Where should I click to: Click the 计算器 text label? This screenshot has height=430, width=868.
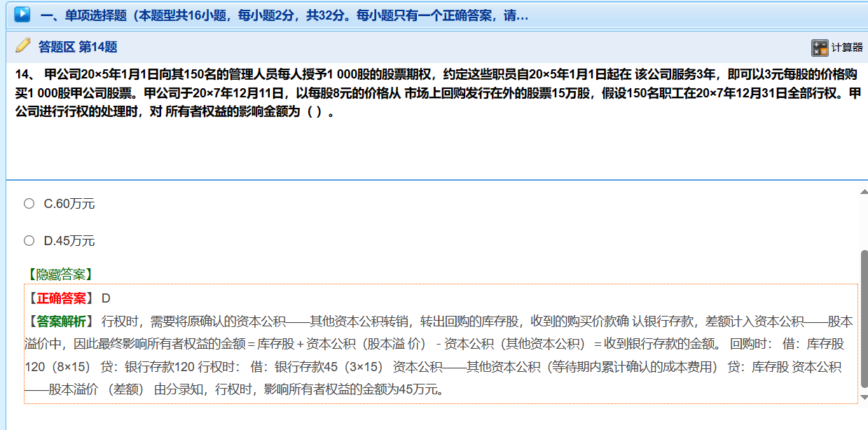[x=847, y=48]
